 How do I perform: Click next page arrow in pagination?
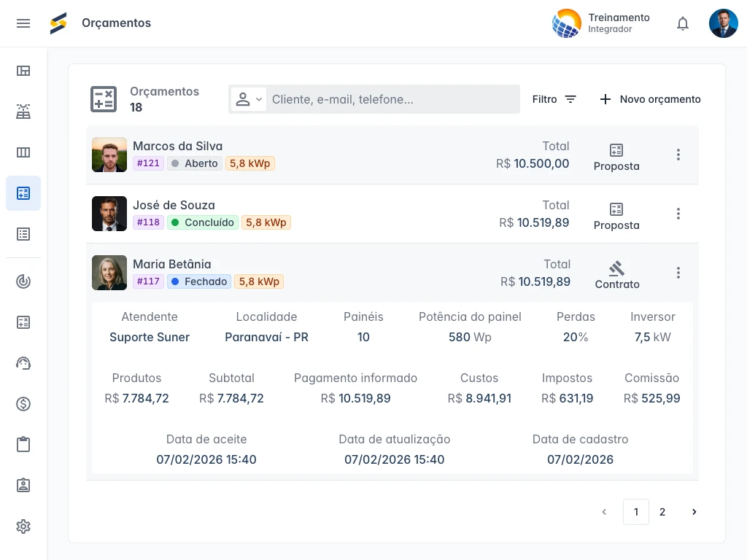(x=694, y=512)
